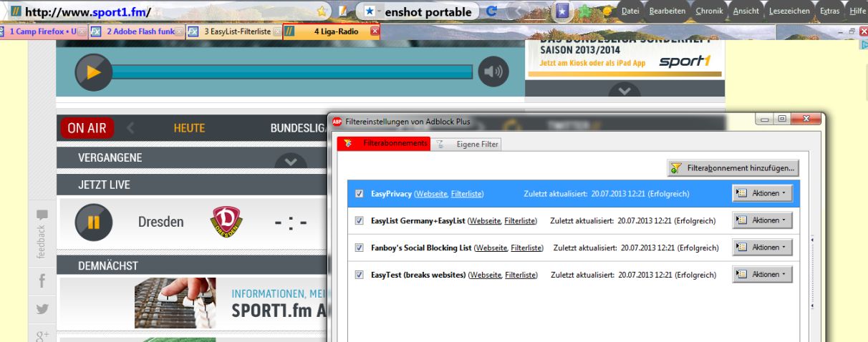Viewport: 868px width, 342px height.
Task: Open the Ansicht menu
Action: click(x=746, y=11)
